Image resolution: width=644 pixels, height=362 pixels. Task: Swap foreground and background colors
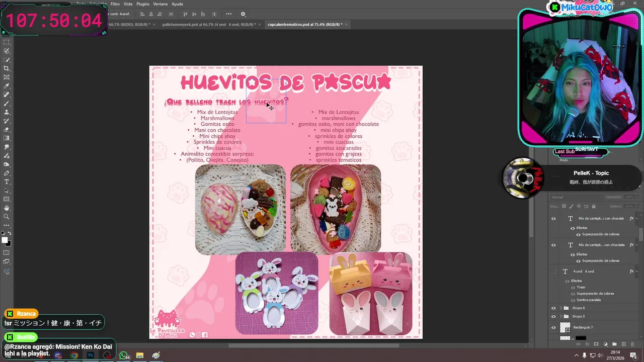pyautogui.click(x=9, y=234)
